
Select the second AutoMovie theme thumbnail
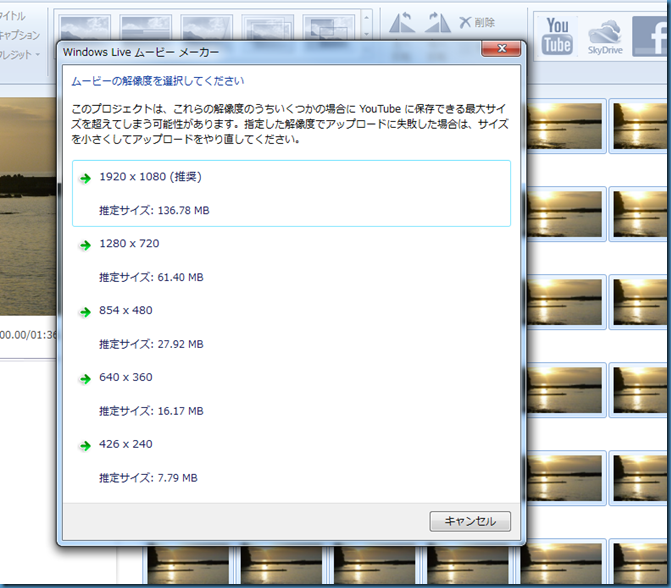point(145,27)
